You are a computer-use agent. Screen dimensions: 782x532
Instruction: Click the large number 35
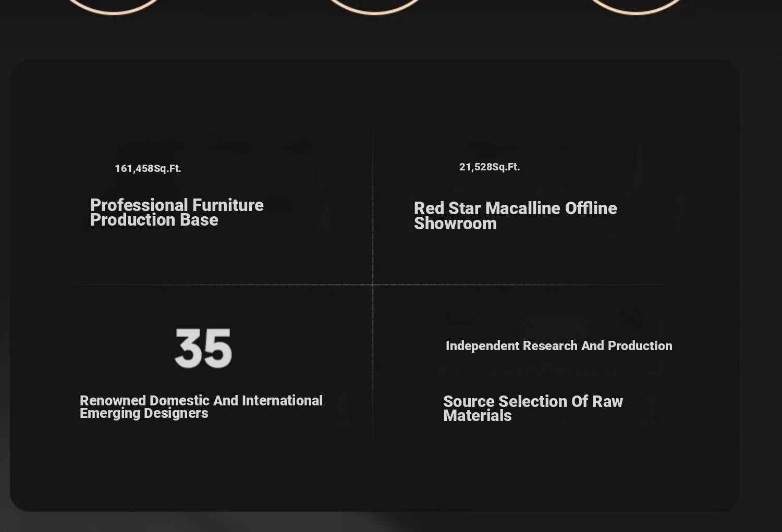pos(203,348)
